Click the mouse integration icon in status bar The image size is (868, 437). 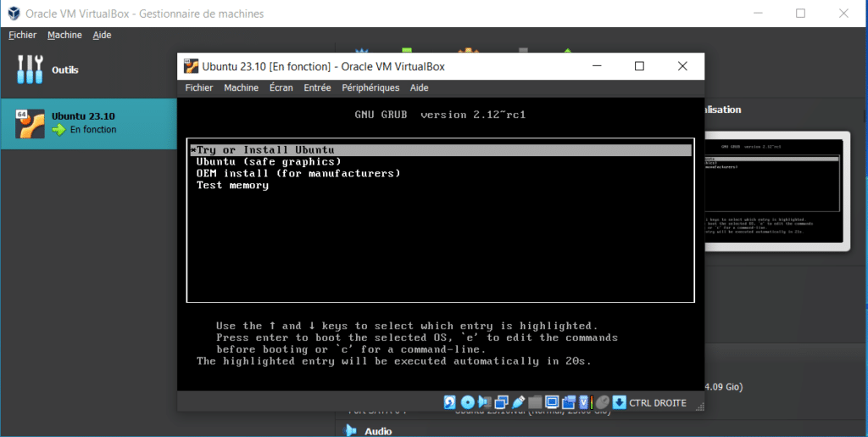(603, 403)
